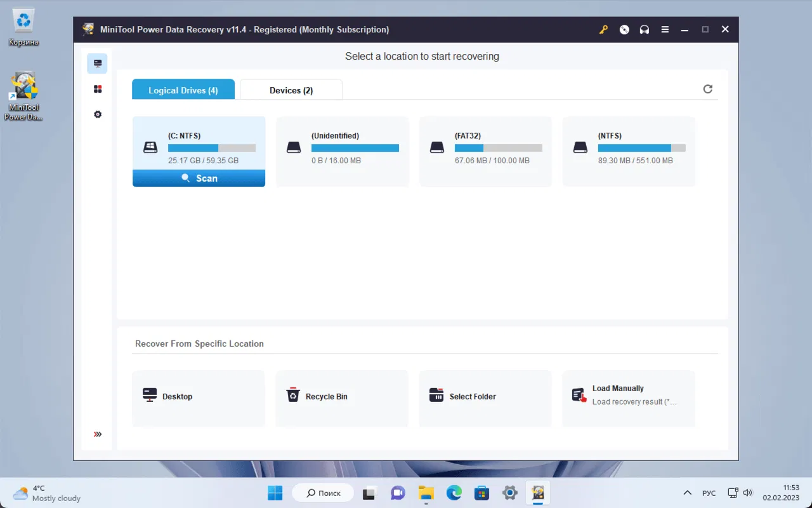The width and height of the screenshot is (812, 508).
Task: Open File Explorer from taskbar
Action: pyautogui.click(x=426, y=493)
